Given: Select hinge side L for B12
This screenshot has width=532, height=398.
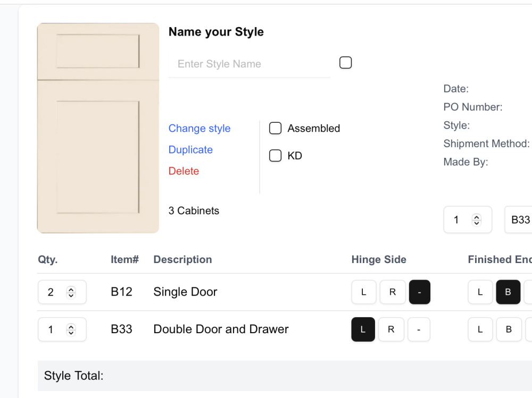Looking at the screenshot, I should pos(364,292).
